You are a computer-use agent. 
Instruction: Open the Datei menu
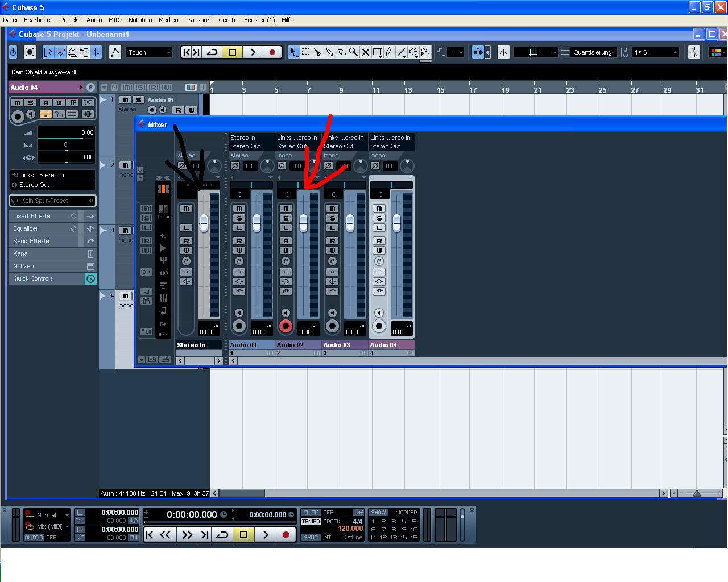pyautogui.click(x=10, y=20)
